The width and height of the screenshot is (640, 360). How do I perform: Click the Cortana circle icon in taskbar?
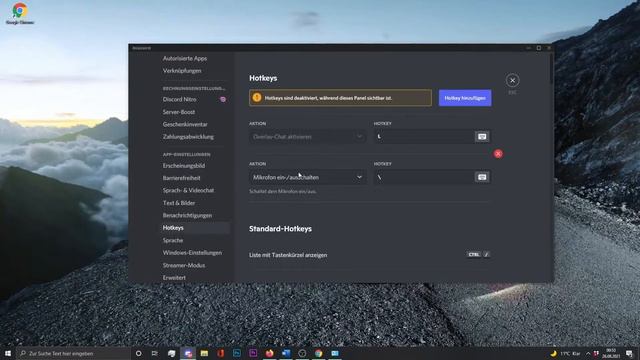point(138,353)
